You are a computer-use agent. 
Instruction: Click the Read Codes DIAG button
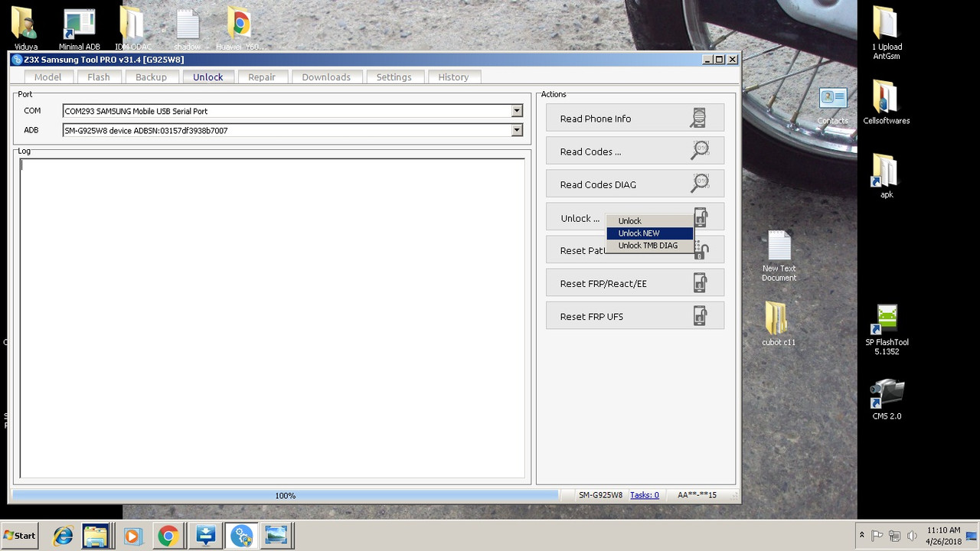click(x=635, y=184)
